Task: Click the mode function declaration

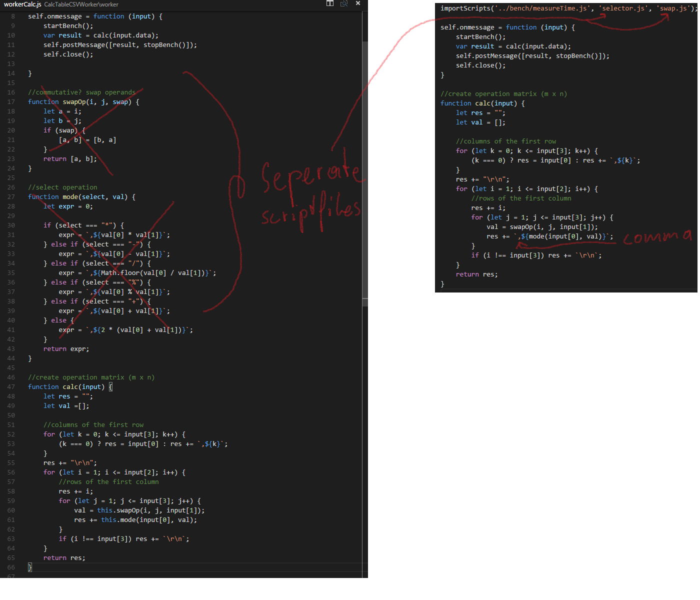Action: pos(69,196)
